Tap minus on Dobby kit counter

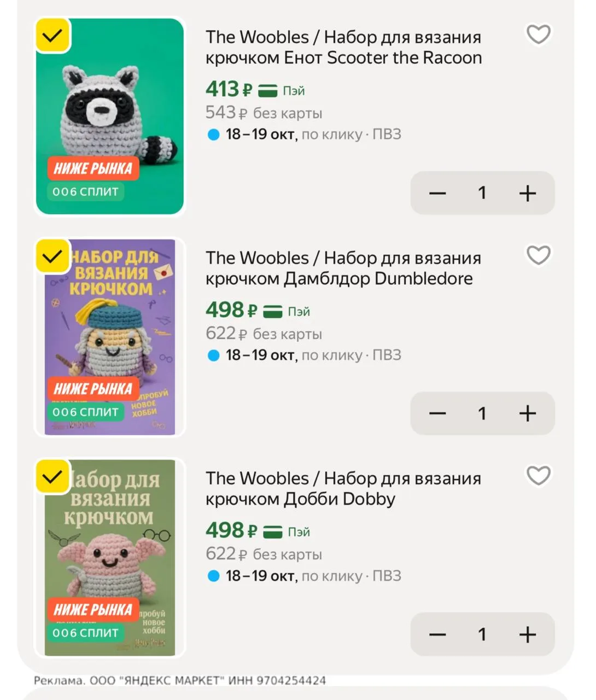click(x=437, y=634)
